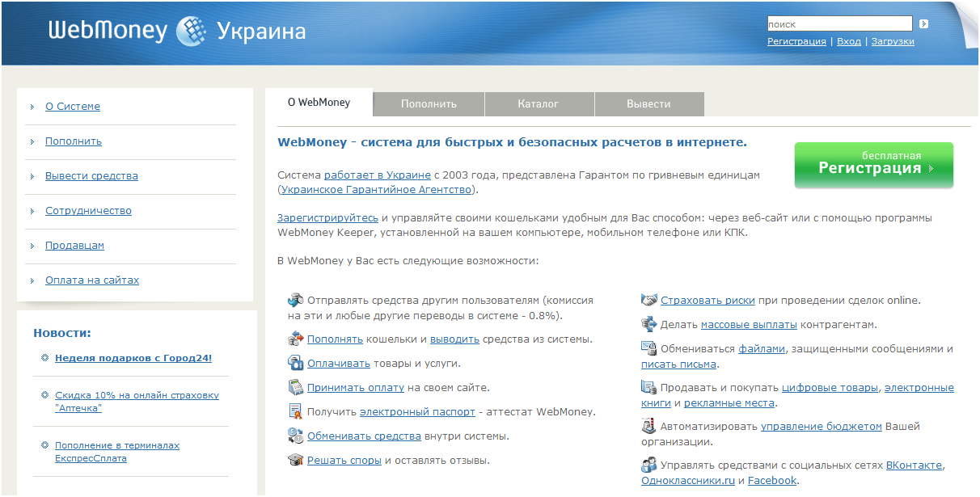Viewport: 980px width, 497px height.
Task: Click the arrow before 'Продавцам'
Action: click(32, 246)
